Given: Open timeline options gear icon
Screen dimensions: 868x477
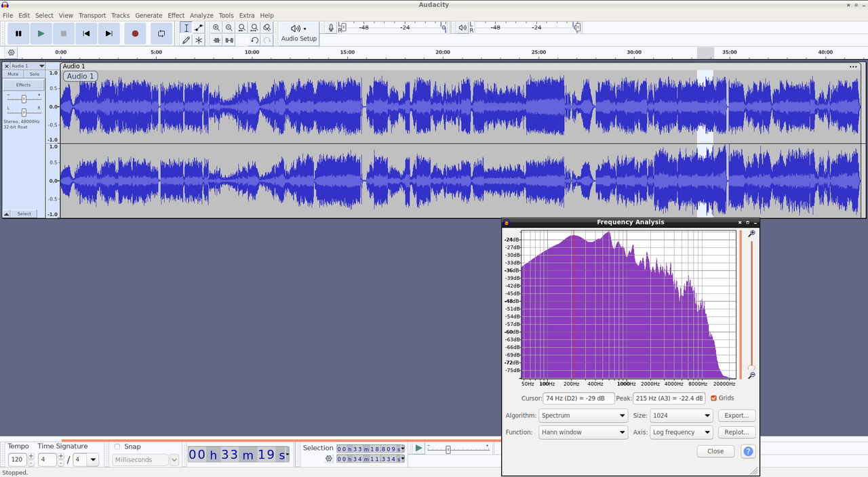Looking at the screenshot, I should (x=12, y=52).
